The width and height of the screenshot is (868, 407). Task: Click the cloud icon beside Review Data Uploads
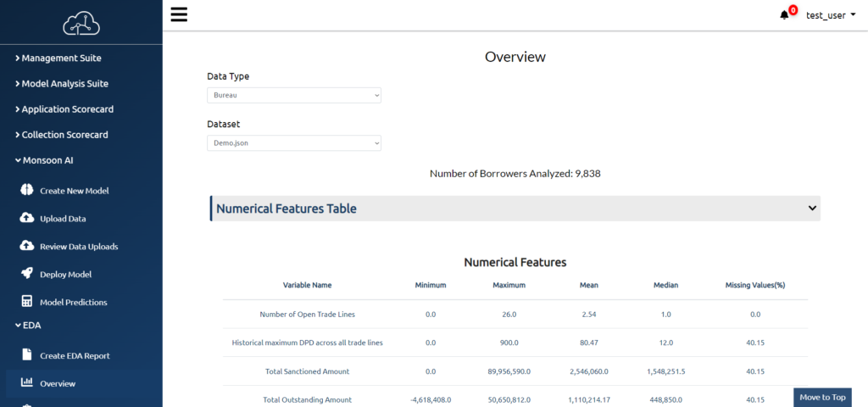tap(26, 246)
